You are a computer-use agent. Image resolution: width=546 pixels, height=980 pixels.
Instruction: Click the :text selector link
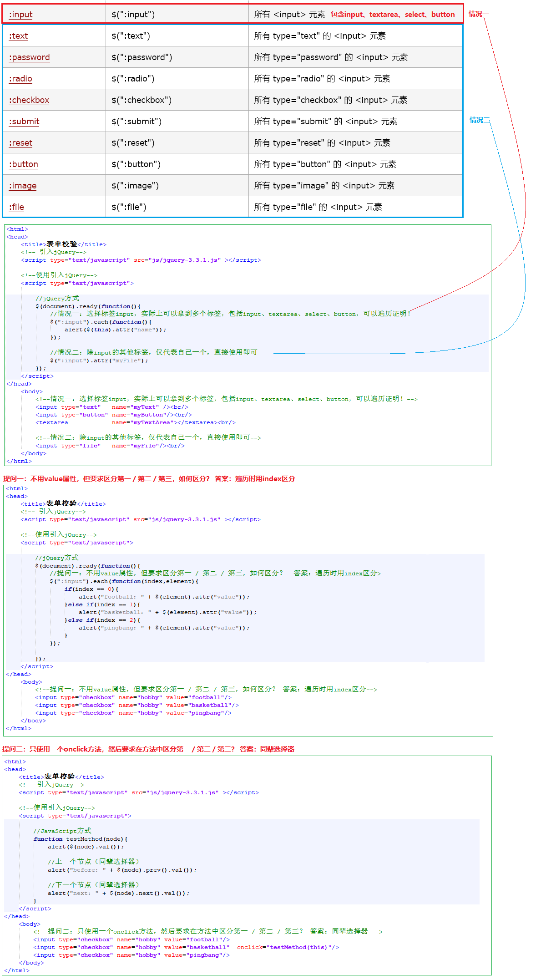coord(18,36)
